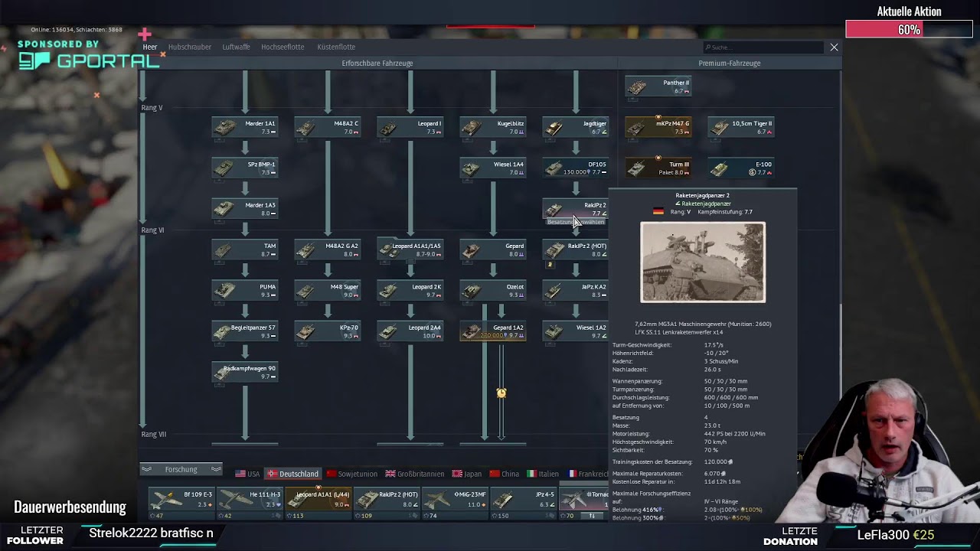Screen dimensions: 980x551
Task: Select the Leopard A1A1/1A5 group card
Action: (x=410, y=250)
